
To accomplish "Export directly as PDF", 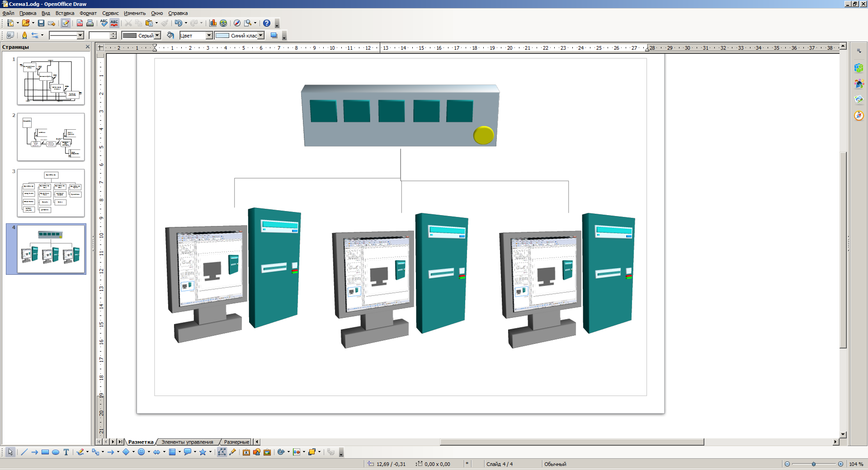I will tap(80, 23).
